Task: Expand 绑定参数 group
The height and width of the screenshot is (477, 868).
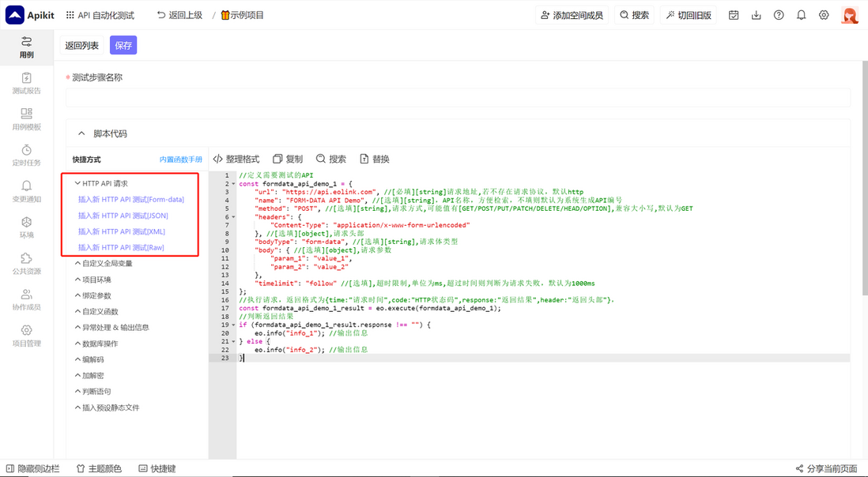Action: [93, 295]
